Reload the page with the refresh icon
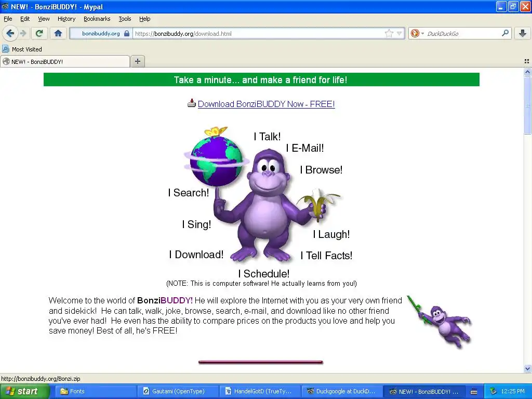The image size is (532, 399). click(39, 33)
